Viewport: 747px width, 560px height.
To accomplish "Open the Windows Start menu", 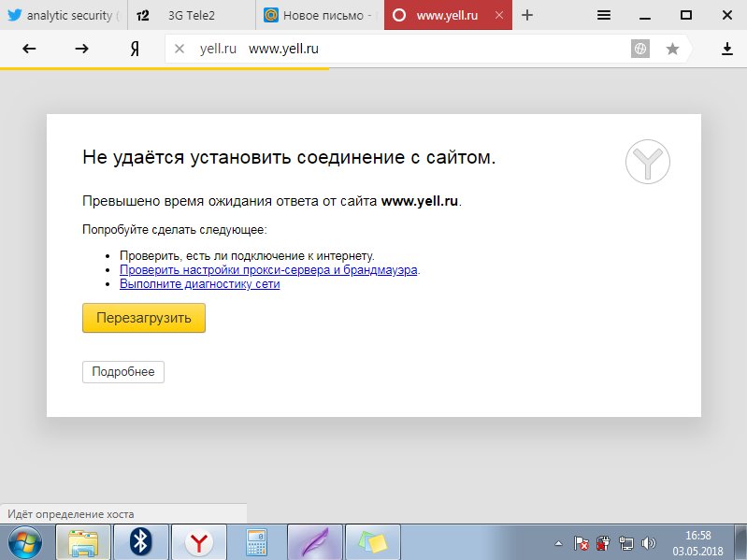I will pos(24,542).
